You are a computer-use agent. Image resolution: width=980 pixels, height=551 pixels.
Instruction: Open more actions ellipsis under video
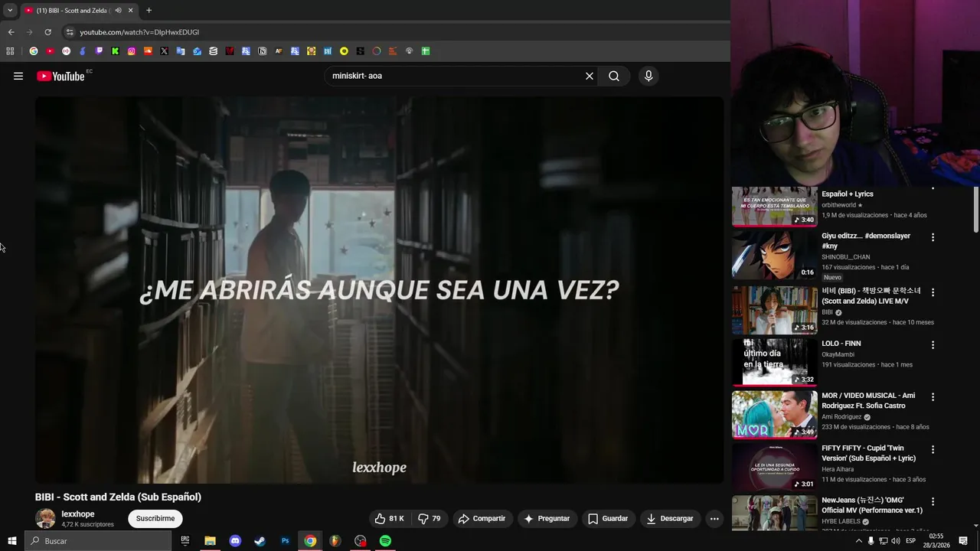pos(714,518)
